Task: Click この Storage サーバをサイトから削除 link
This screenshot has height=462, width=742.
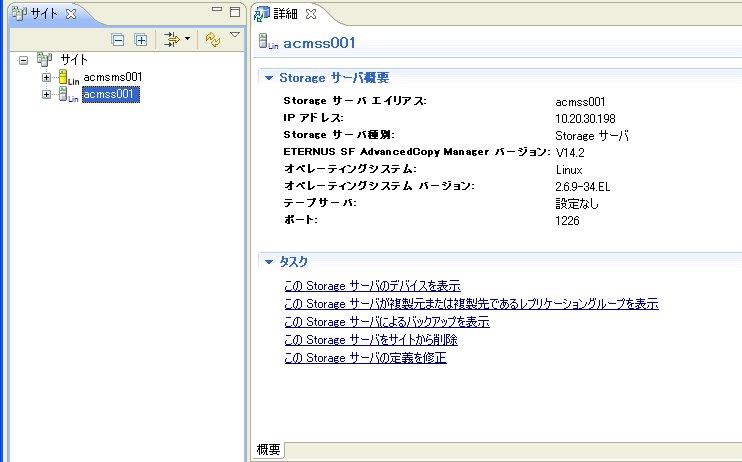Action: pos(371,340)
